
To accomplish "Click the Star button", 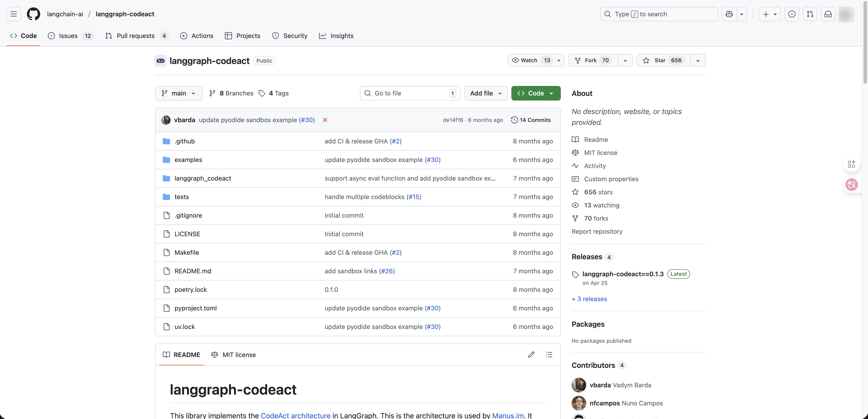I will pos(664,60).
